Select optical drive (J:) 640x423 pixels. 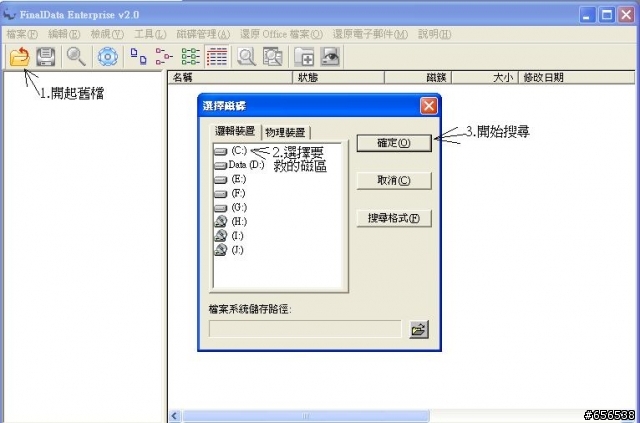coord(229,250)
